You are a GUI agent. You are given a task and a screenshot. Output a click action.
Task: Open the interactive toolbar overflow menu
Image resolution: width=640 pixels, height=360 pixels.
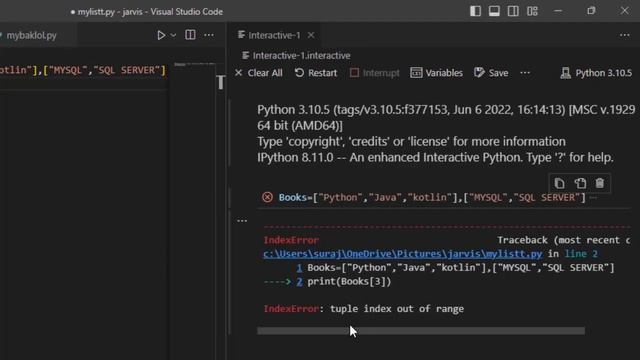525,73
